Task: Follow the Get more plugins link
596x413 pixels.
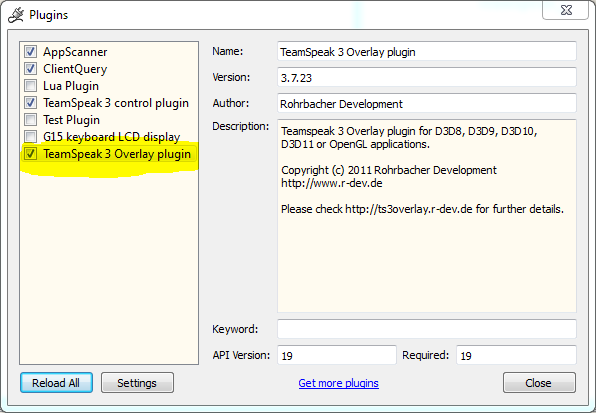Action: tap(338, 383)
